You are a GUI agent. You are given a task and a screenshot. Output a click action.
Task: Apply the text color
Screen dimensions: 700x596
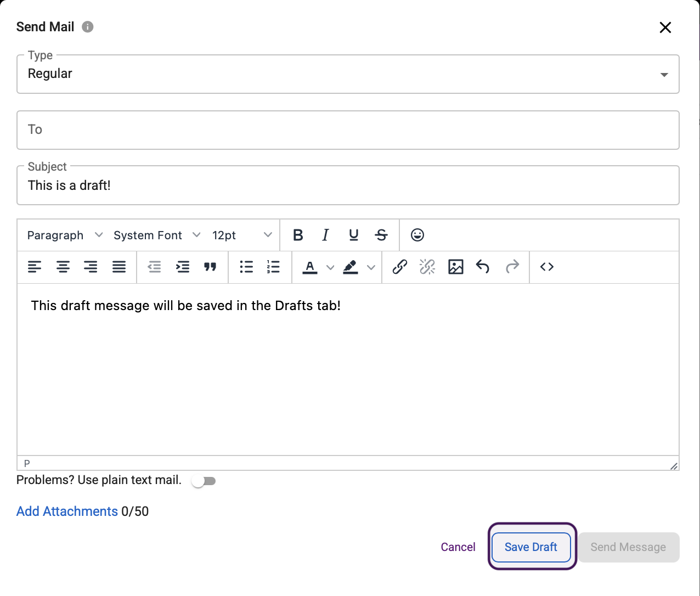pos(310,267)
